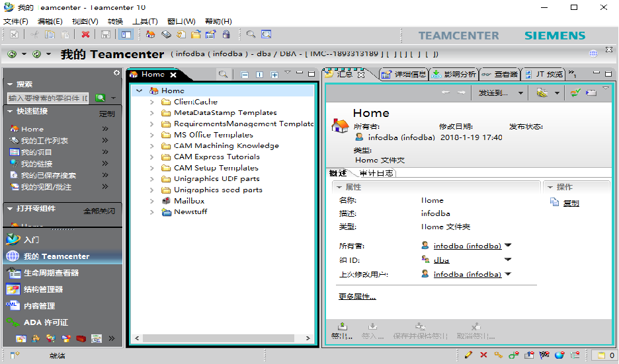Click the collapse all icon in Home panel
The image size is (619, 364).
coord(245,75)
